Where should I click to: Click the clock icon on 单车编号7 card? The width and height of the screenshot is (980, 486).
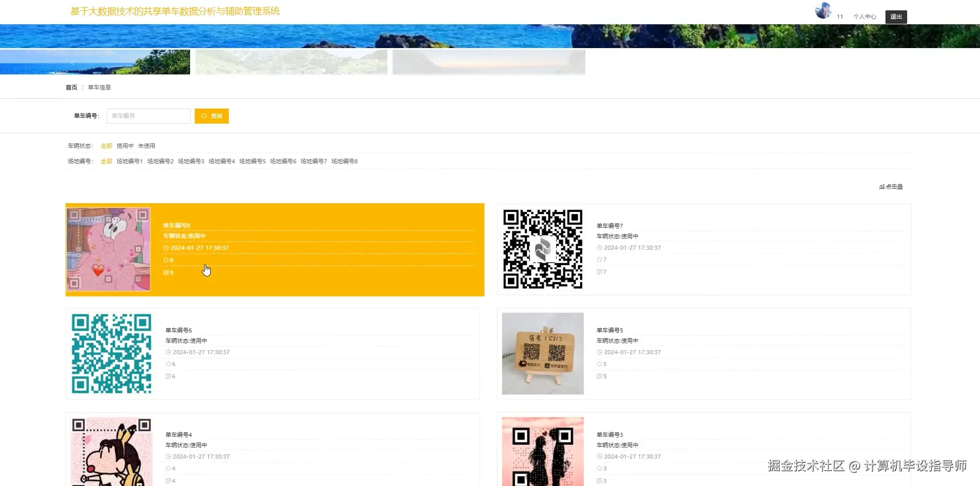(599, 248)
